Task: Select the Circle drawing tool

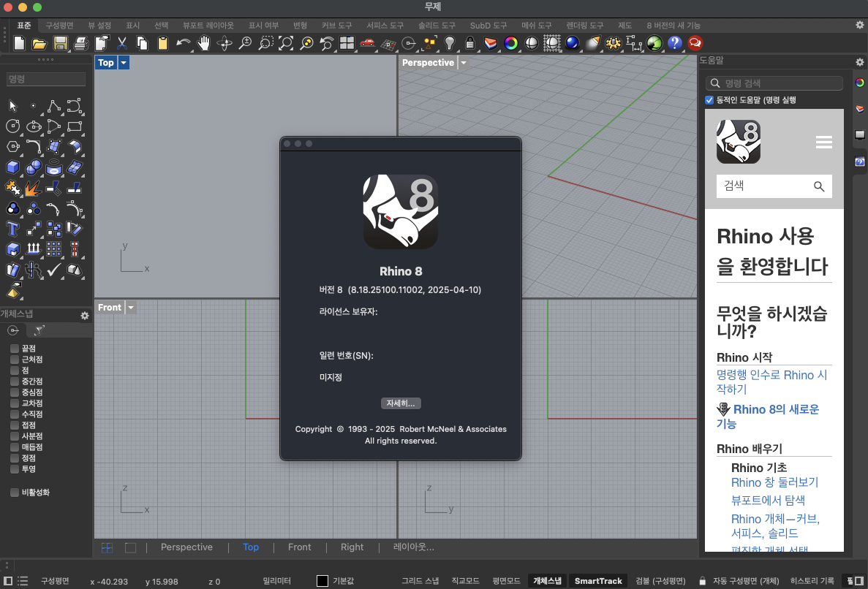Action: [12, 127]
